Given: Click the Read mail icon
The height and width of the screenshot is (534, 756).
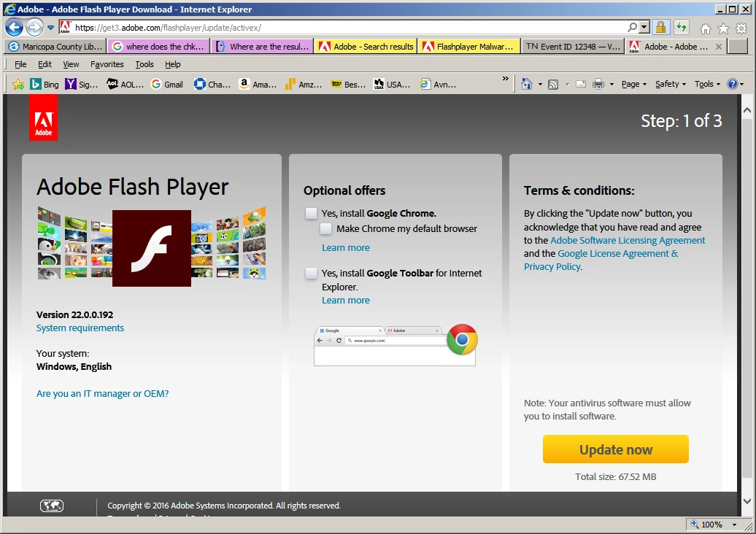Looking at the screenshot, I should click(x=581, y=85).
